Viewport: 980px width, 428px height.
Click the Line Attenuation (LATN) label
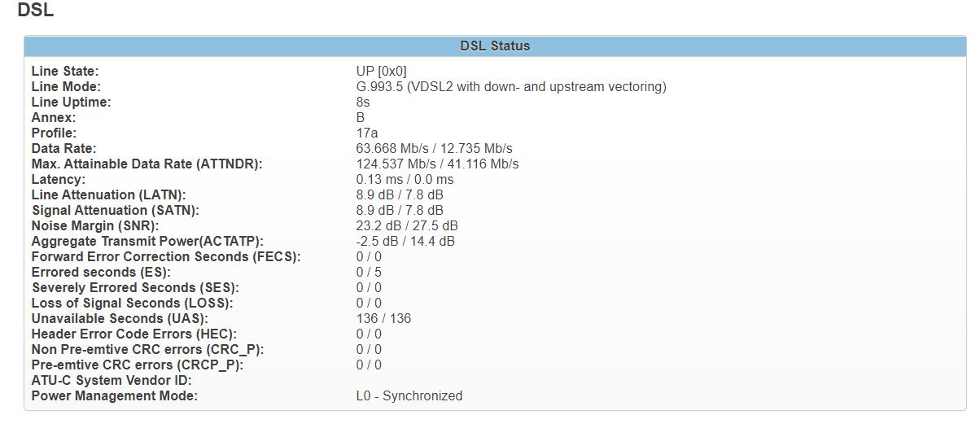tap(108, 194)
